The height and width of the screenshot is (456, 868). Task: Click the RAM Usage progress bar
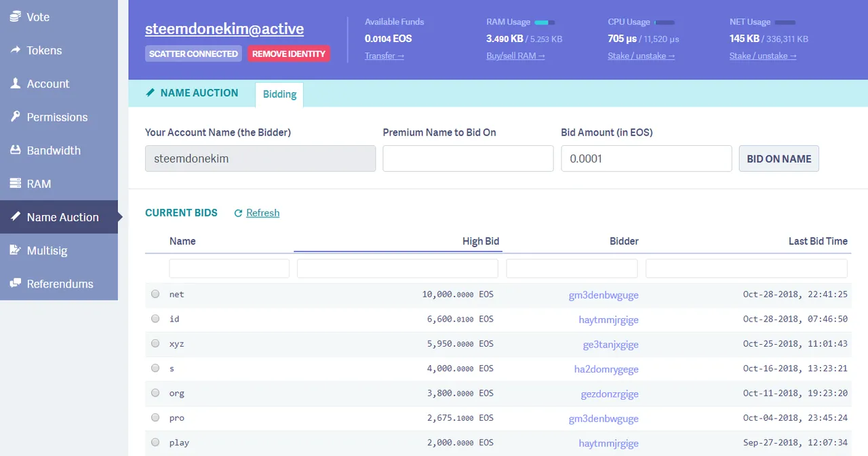coord(545,22)
